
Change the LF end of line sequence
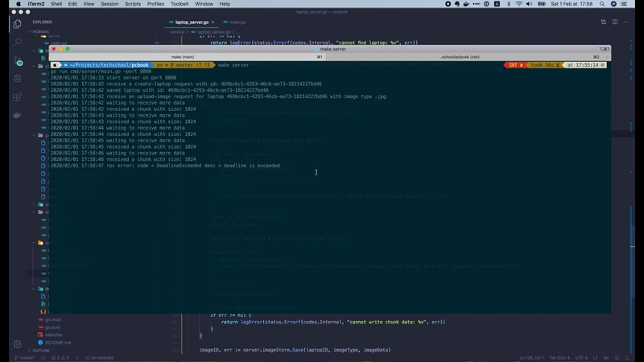[595, 358]
